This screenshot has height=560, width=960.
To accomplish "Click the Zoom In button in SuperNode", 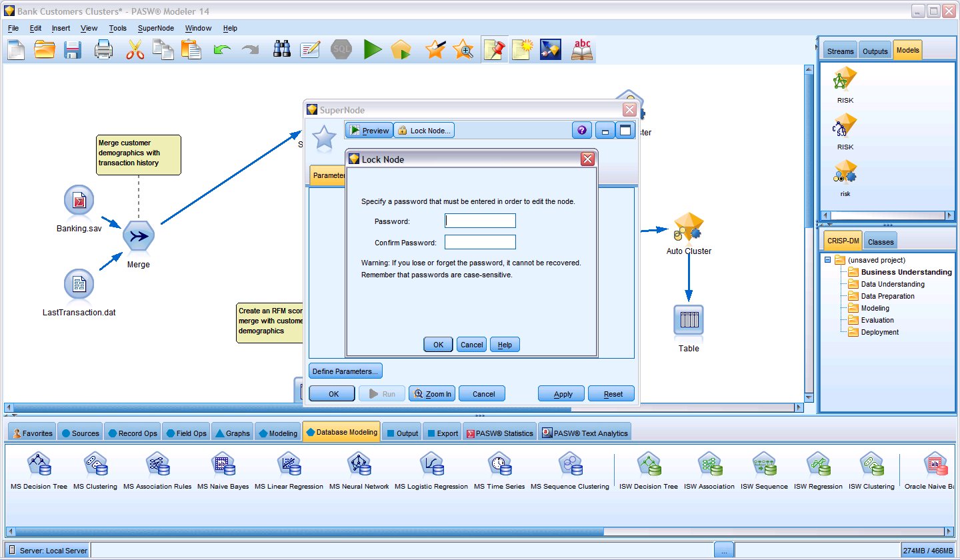I will click(x=432, y=394).
